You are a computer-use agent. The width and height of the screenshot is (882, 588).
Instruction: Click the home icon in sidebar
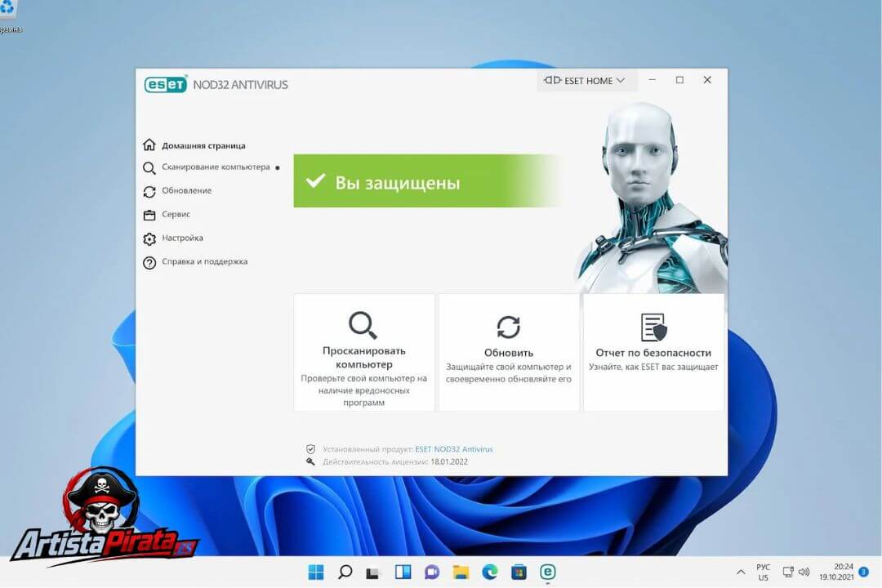[149, 145]
